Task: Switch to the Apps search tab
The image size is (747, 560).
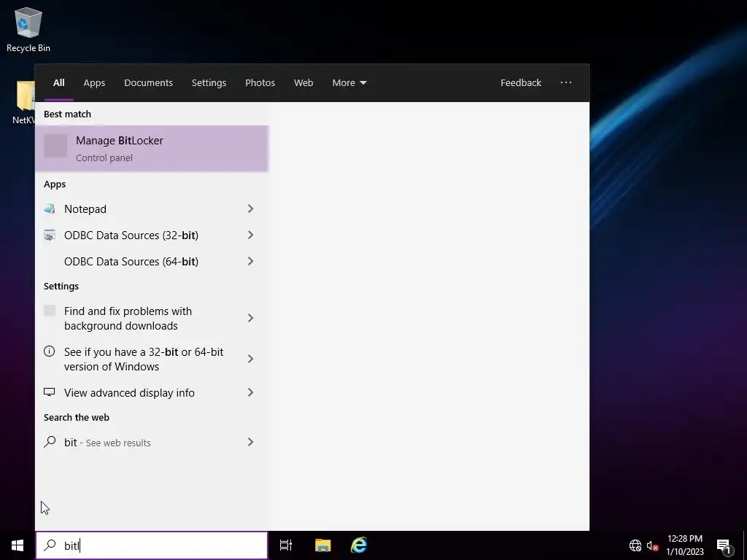Action: pyautogui.click(x=94, y=83)
